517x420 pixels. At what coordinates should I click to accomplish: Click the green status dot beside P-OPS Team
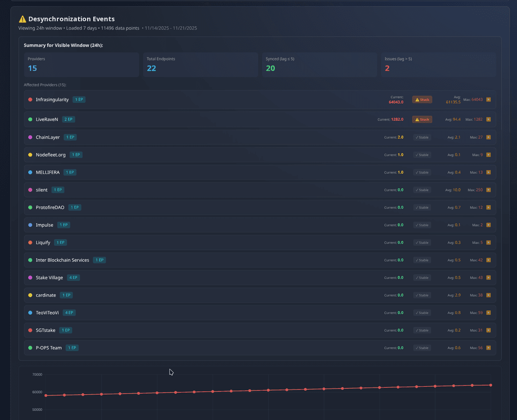(29, 348)
